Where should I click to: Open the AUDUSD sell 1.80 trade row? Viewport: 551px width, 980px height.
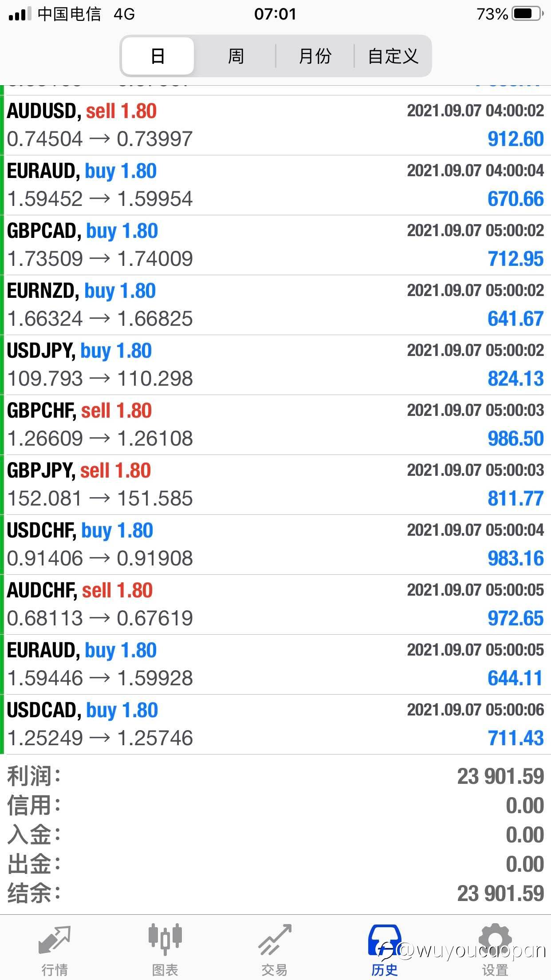(x=275, y=125)
